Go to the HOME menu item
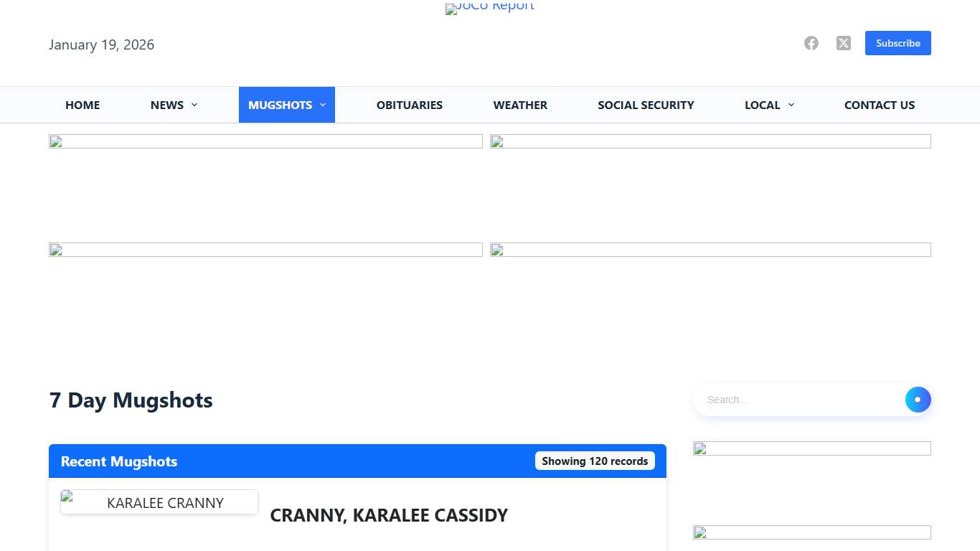This screenshot has height=551, width=980. (83, 105)
